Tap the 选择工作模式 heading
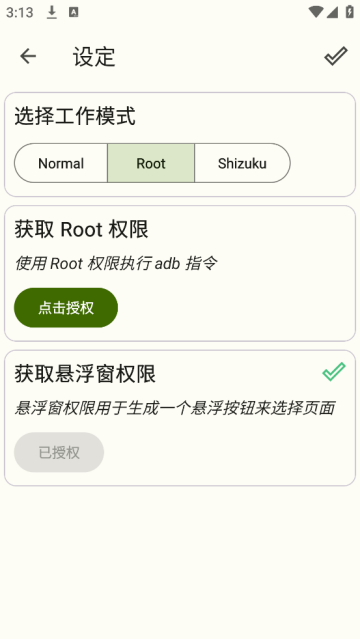This screenshot has width=360, height=639. point(75,116)
